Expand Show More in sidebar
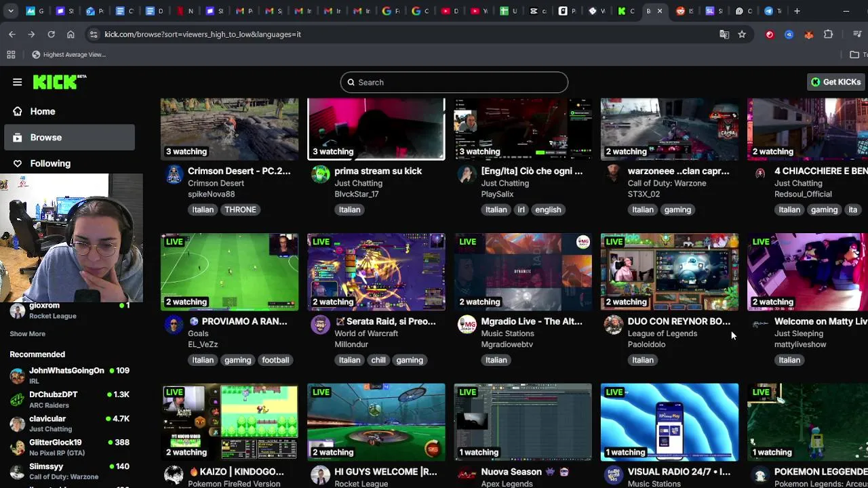Screen dimensions: 868x488 27,333
